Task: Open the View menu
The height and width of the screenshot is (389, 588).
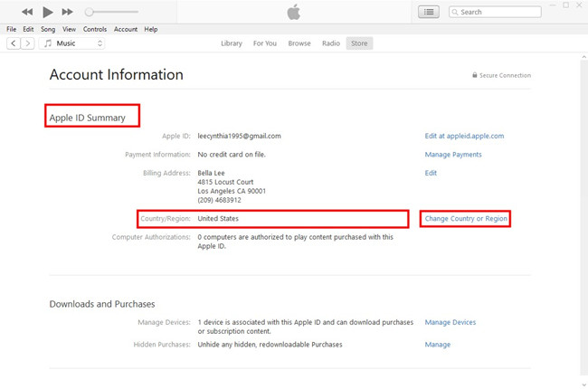Action: pyautogui.click(x=69, y=29)
